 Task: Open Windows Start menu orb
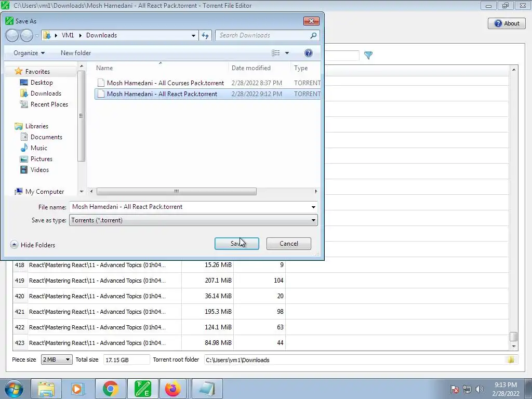pyautogui.click(x=13, y=389)
